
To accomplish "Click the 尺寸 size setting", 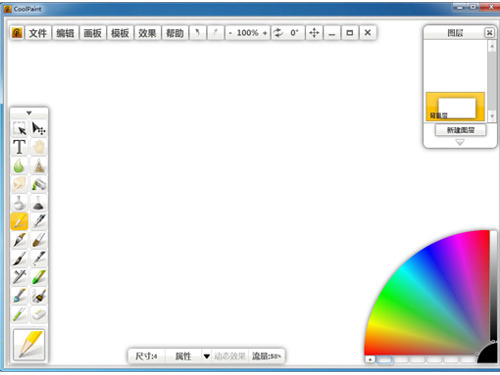I will coord(147,356).
